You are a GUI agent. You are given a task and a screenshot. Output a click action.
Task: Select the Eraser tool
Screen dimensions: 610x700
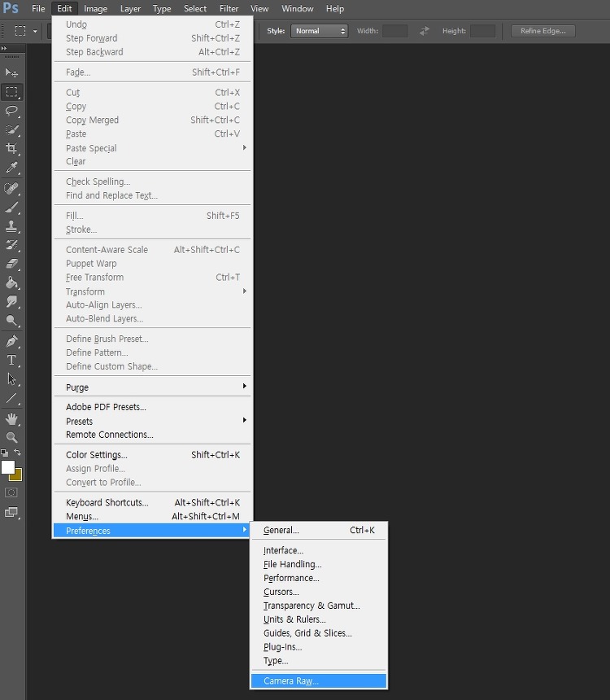(x=11, y=264)
